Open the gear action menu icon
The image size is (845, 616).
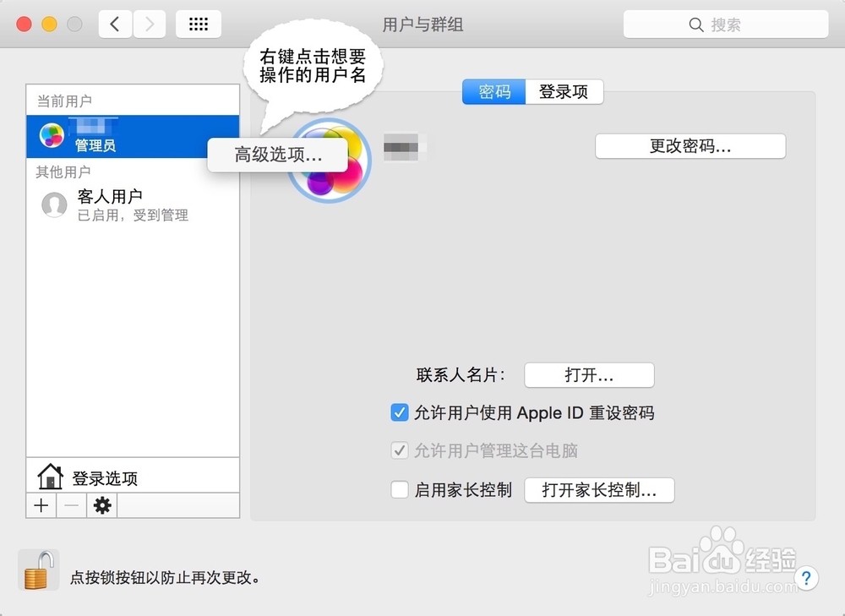click(x=102, y=505)
